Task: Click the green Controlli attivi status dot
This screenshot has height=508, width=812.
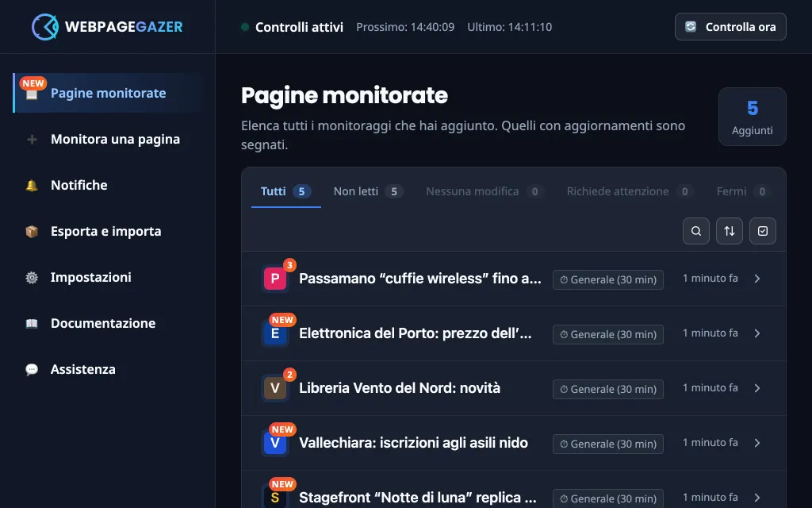Action: pos(245,27)
